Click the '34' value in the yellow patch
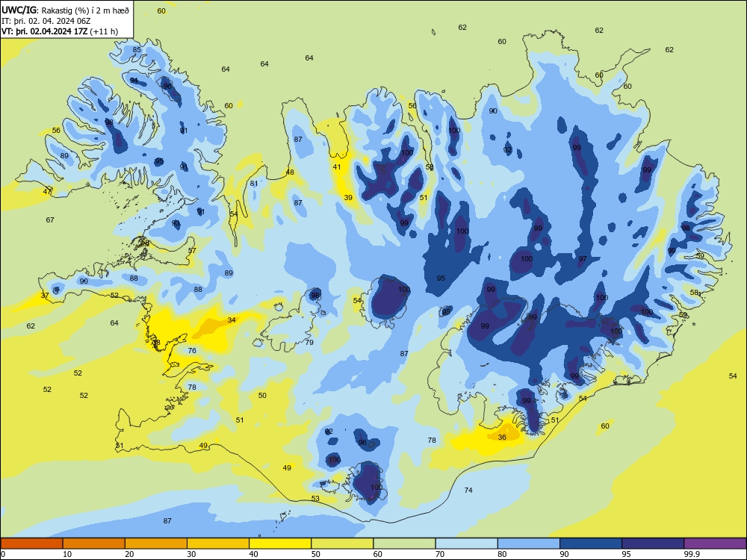The height and width of the screenshot is (560, 747). (x=232, y=320)
